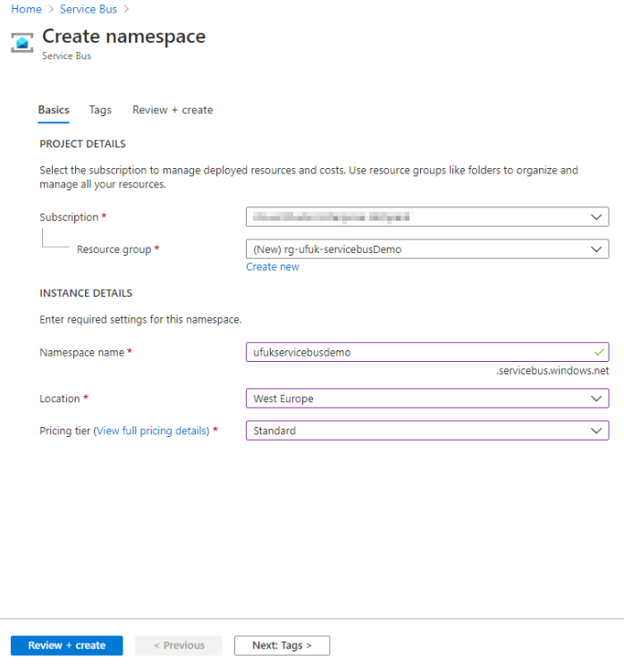Click the Namespace name input field
624x672 pixels.
(427, 352)
